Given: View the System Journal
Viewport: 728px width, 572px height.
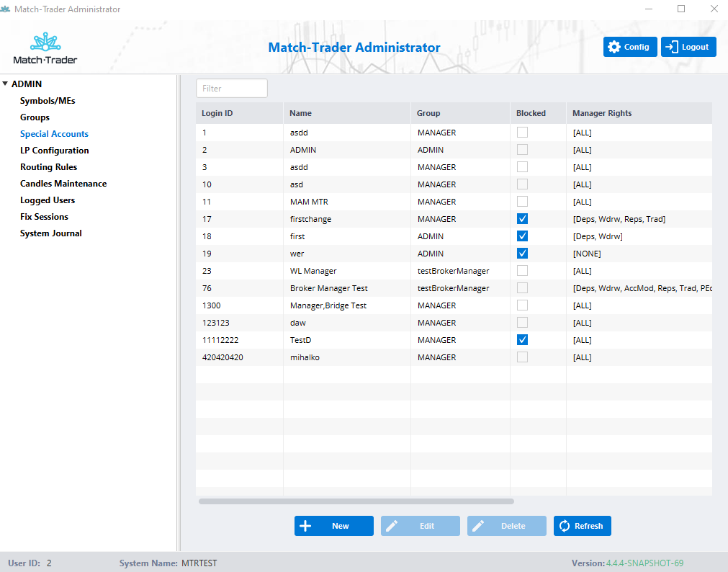Looking at the screenshot, I should tap(50, 233).
